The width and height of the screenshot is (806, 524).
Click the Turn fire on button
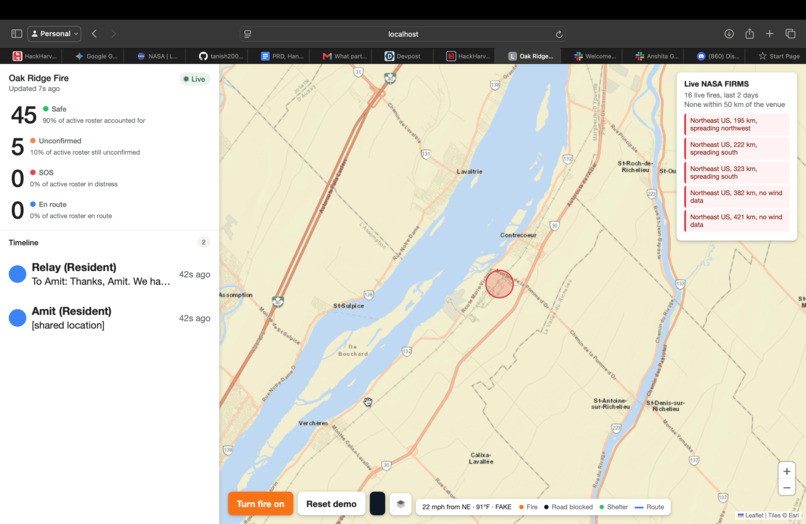[x=260, y=504]
